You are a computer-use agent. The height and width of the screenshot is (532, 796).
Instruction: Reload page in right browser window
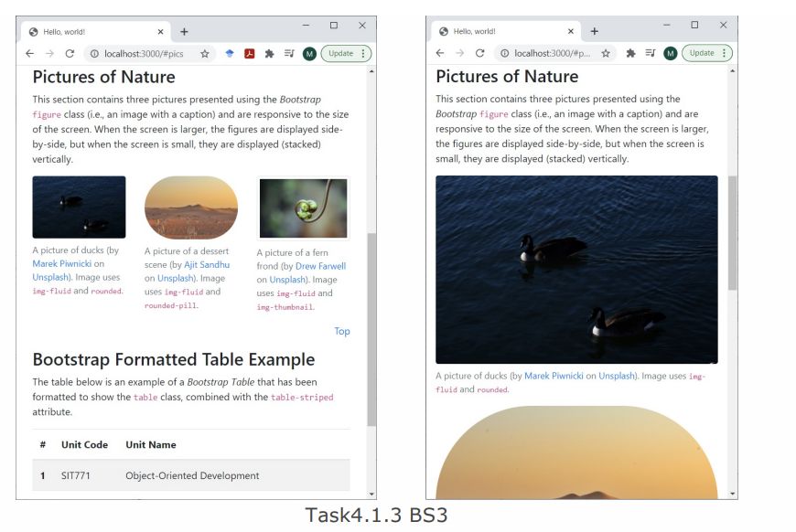[479, 53]
